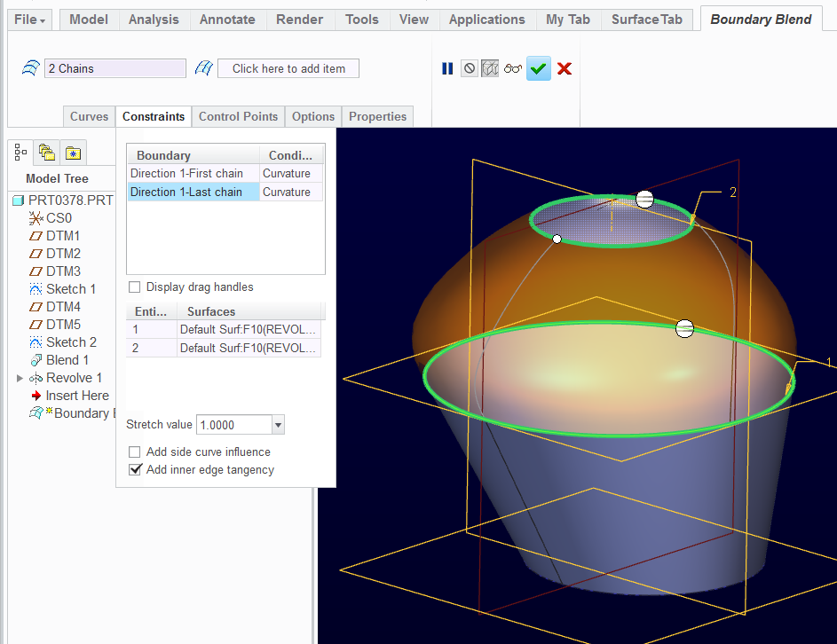The height and width of the screenshot is (644, 837).
Task: Click the Stretch value input field
Action: point(234,425)
